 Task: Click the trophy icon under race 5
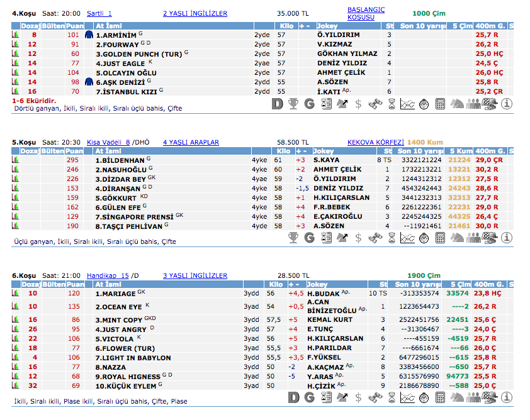click(293, 238)
